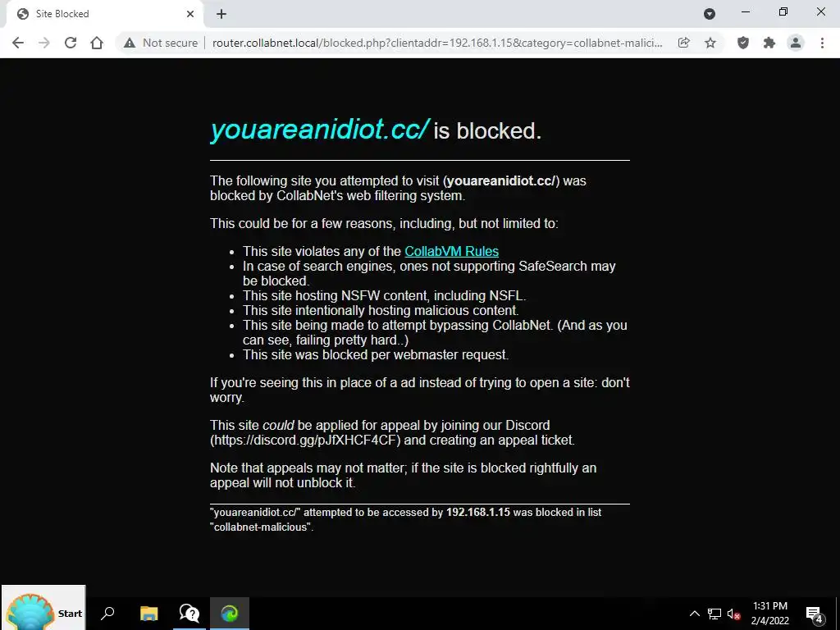Bookmark this page with the star icon

pos(710,43)
